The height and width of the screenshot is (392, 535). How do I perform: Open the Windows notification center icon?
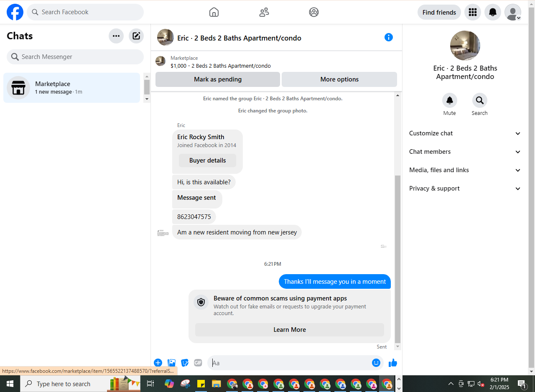click(x=522, y=384)
